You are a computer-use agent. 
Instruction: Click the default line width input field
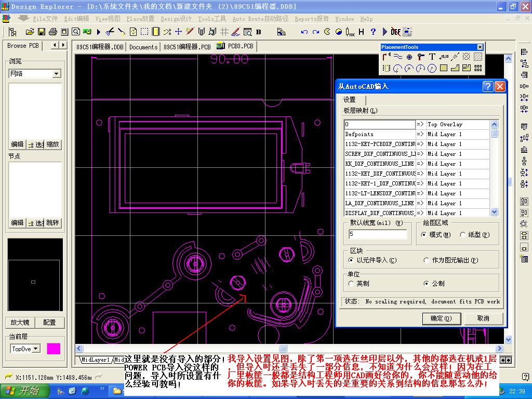point(377,235)
